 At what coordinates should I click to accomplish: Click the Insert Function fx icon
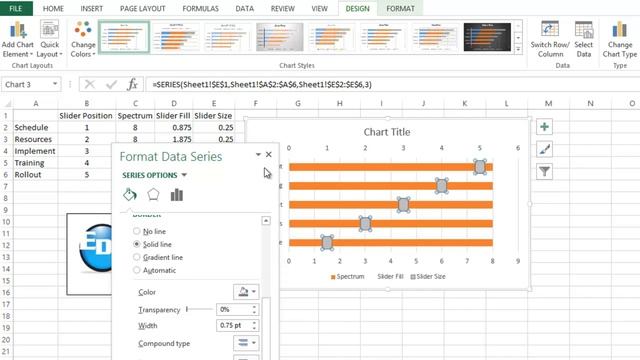tap(132, 84)
